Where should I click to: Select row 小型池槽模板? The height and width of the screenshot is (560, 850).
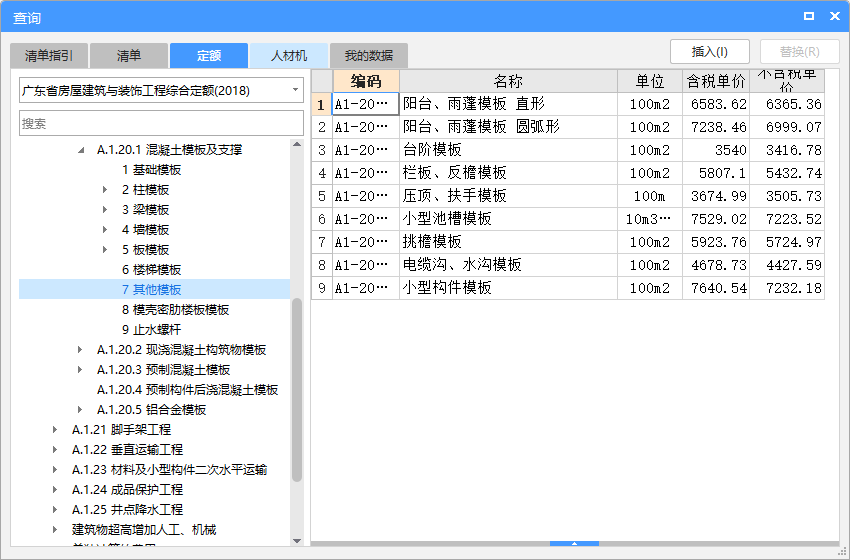568,219
